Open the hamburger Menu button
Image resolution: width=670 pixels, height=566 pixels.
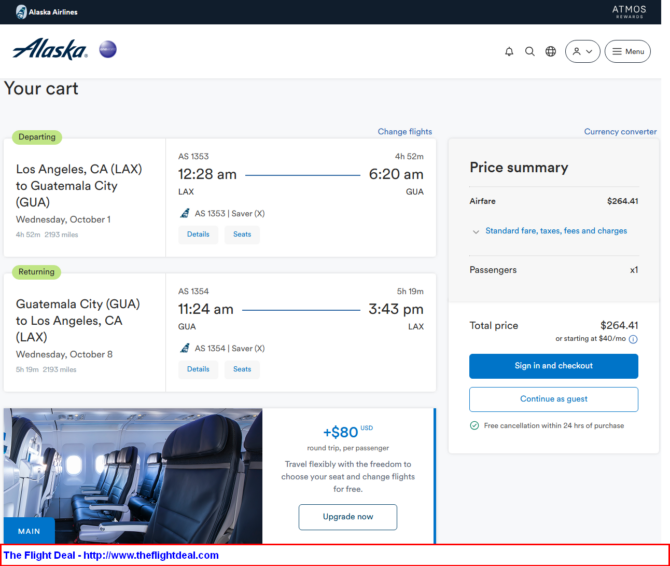point(628,52)
